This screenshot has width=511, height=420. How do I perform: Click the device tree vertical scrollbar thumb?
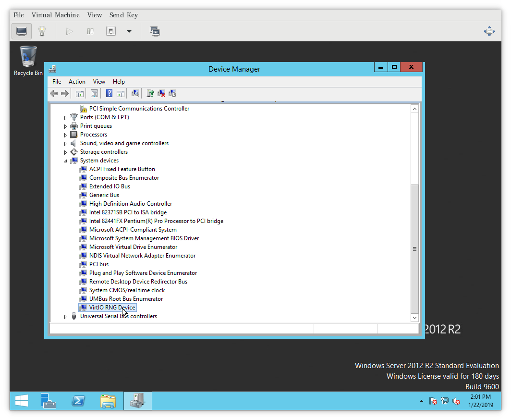tap(414, 248)
